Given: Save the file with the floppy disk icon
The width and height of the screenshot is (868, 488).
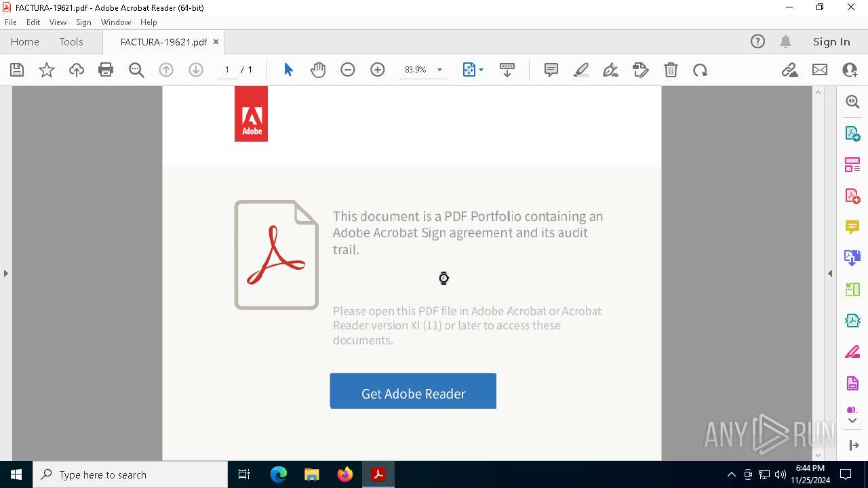Looking at the screenshot, I should coord(17,70).
